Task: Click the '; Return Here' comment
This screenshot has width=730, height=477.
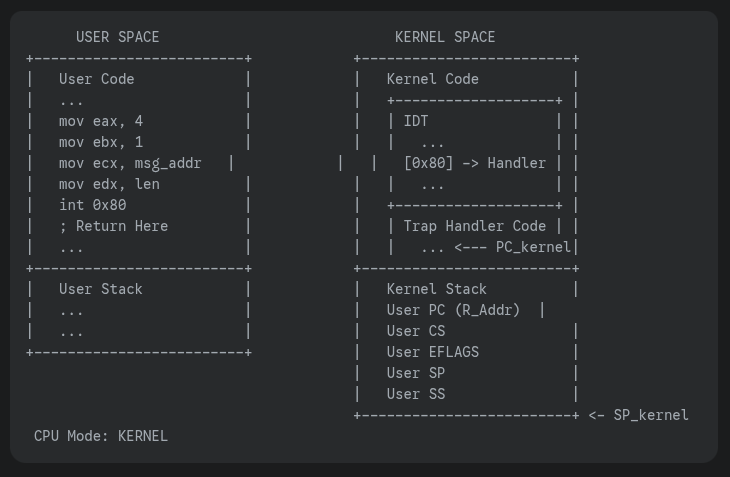Action: (114, 226)
